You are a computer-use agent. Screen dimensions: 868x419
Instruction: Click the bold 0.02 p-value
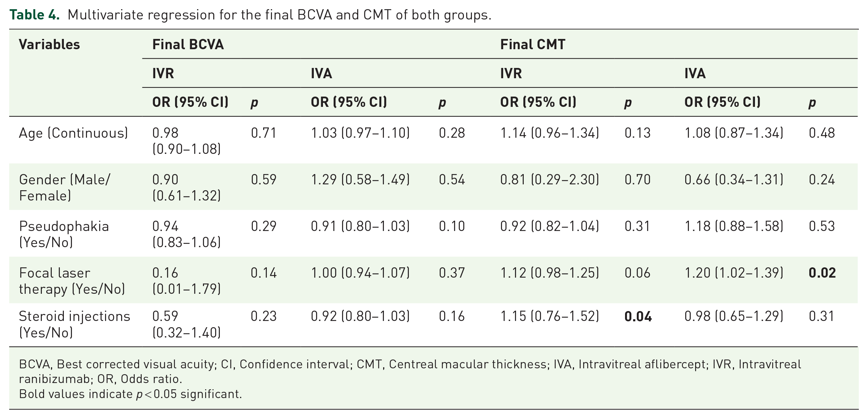(x=822, y=273)
